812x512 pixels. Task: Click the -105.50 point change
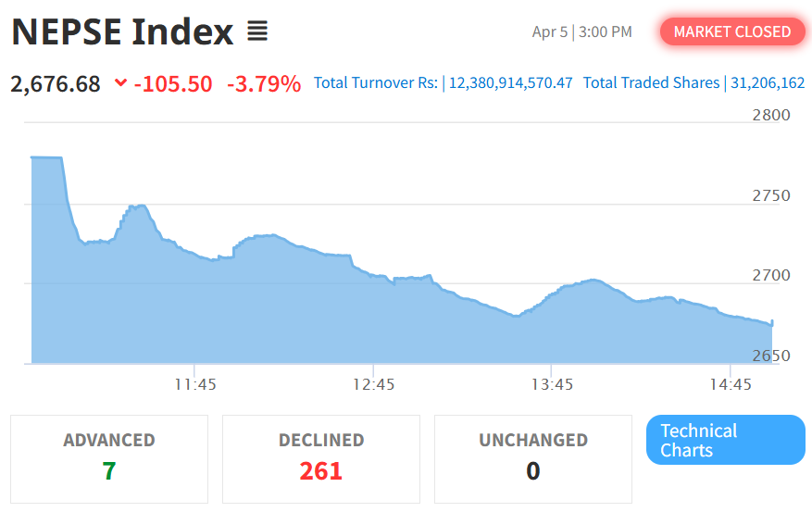(x=173, y=83)
